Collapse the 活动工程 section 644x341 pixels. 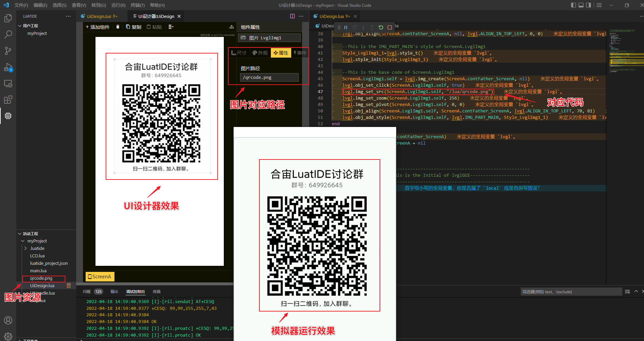(x=20, y=234)
